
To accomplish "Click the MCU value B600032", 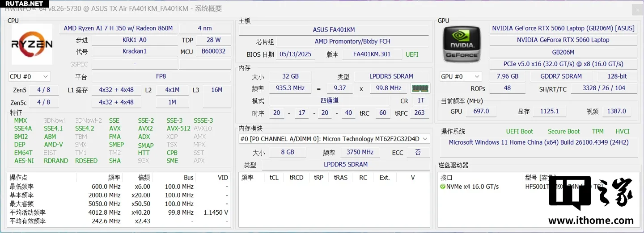I will [213, 51].
